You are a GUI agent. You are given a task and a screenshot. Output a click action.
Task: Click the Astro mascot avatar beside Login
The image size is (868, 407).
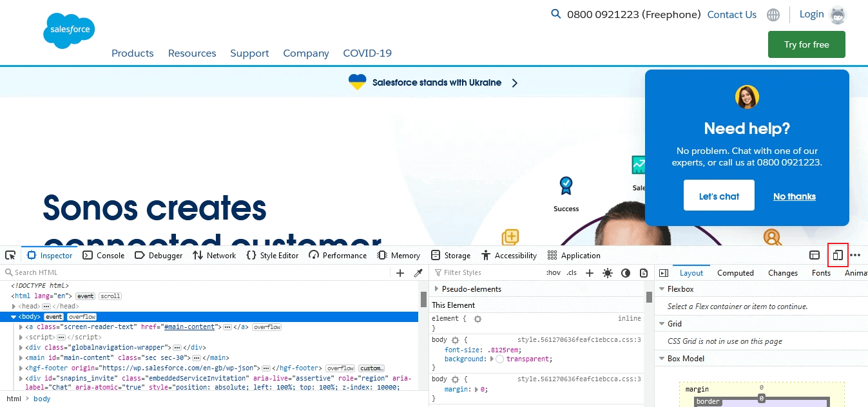(838, 15)
